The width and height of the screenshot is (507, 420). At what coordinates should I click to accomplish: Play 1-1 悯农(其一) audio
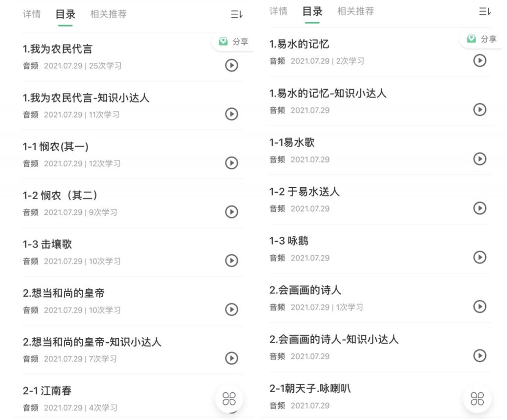pos(232,163)
